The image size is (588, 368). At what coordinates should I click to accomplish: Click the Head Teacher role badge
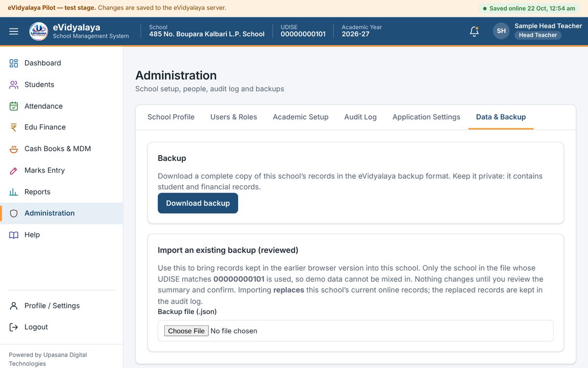(x=538, y=35)
